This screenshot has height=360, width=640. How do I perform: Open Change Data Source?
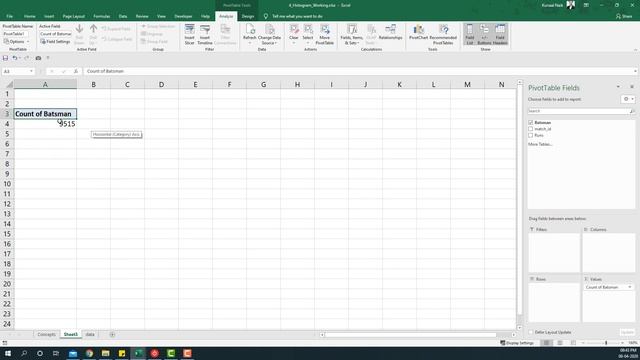tap(269, 34)
